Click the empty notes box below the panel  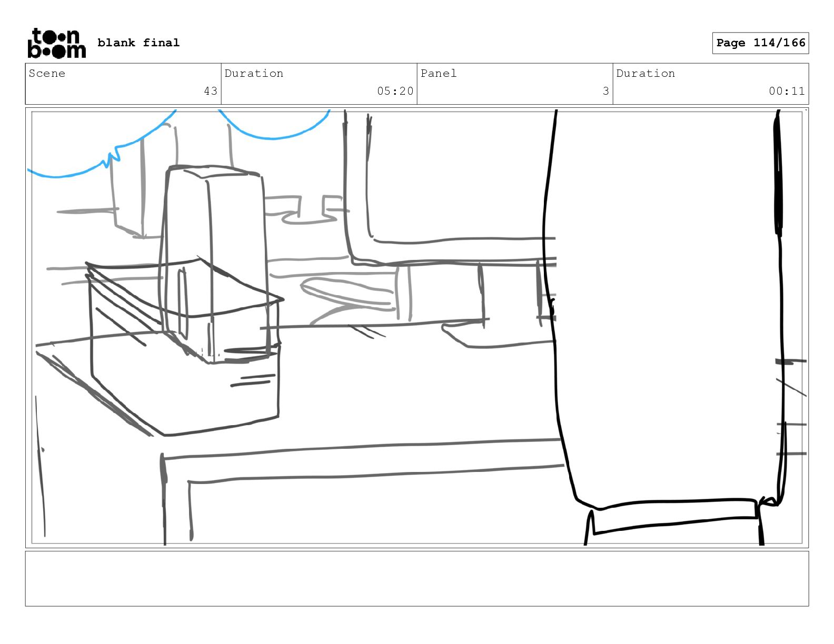[x=416, y=578]
